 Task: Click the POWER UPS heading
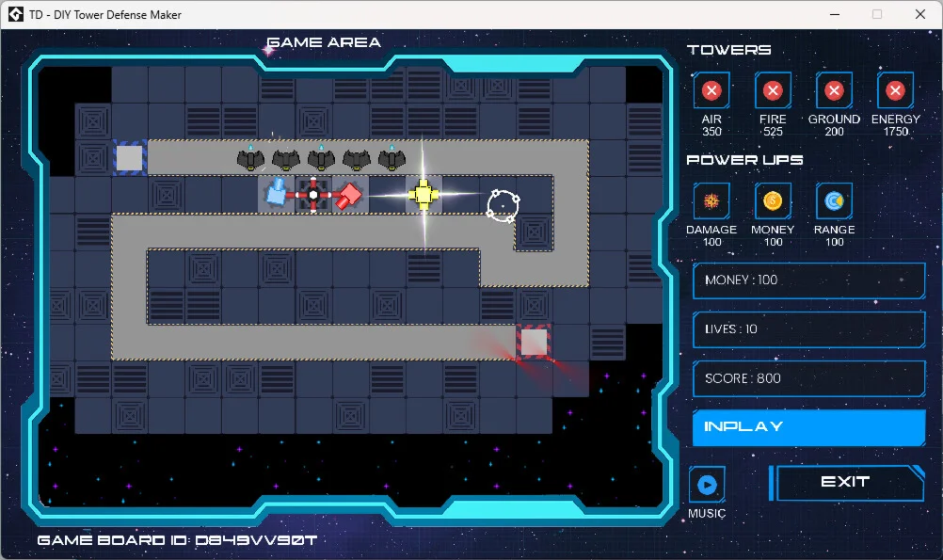pos(744,160)
